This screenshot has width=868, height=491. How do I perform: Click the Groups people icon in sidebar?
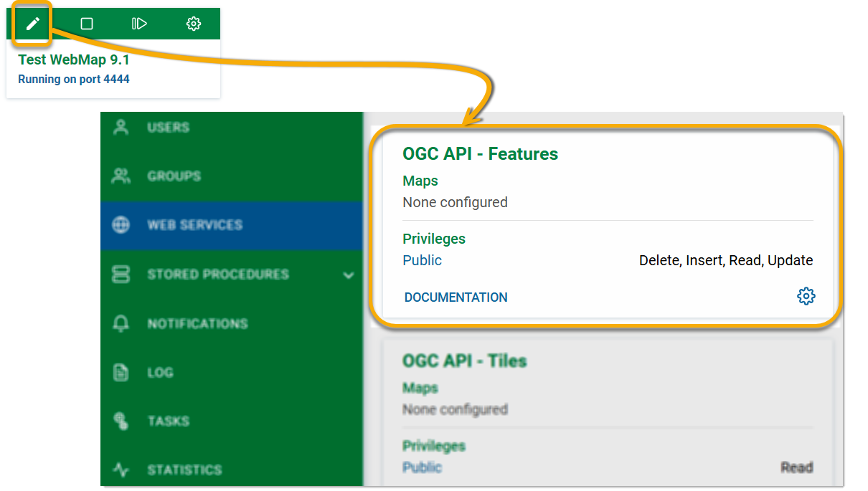(x=121, y=176)
